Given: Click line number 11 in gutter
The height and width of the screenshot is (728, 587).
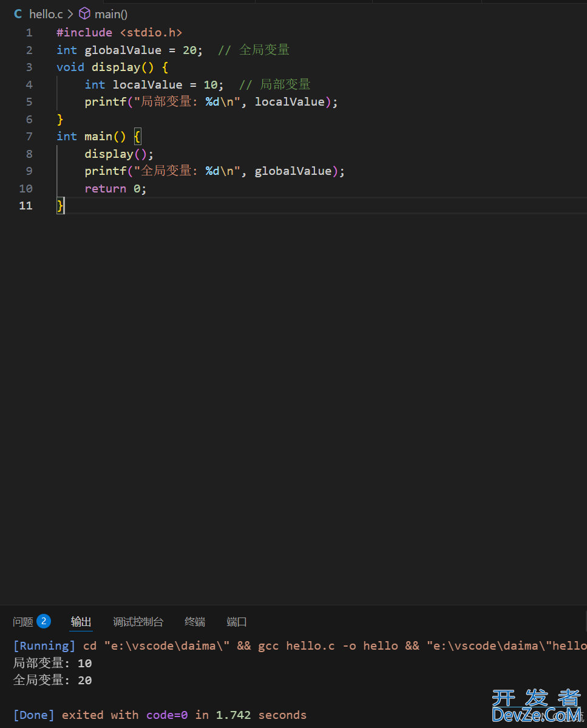Looking at the screenshot, I should pyautogui.click(x=25, y=205).
